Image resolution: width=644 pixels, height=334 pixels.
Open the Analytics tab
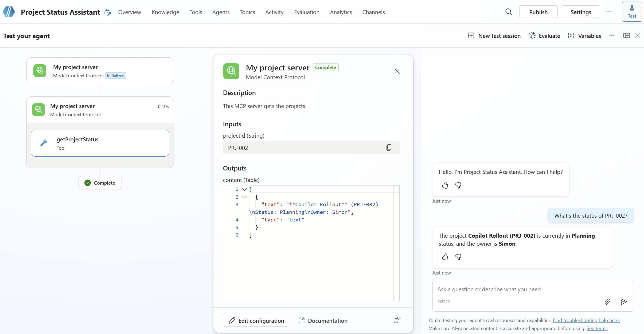[341, 12]
